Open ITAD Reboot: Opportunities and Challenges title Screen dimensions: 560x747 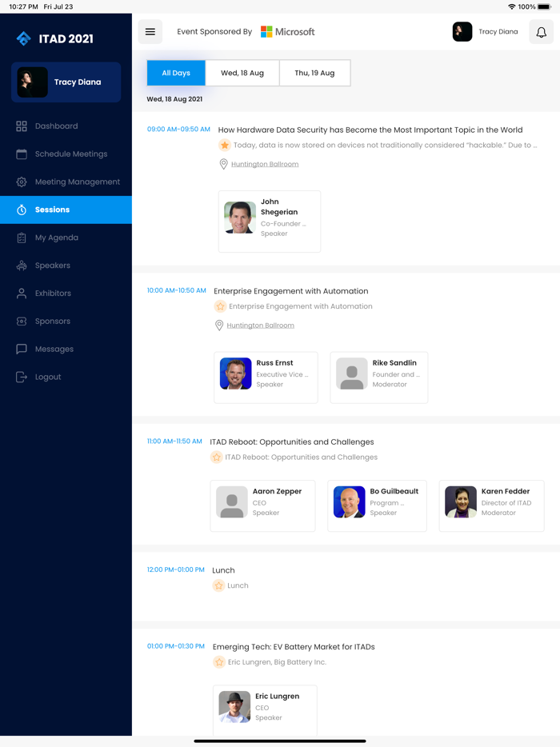pos(292,442)
